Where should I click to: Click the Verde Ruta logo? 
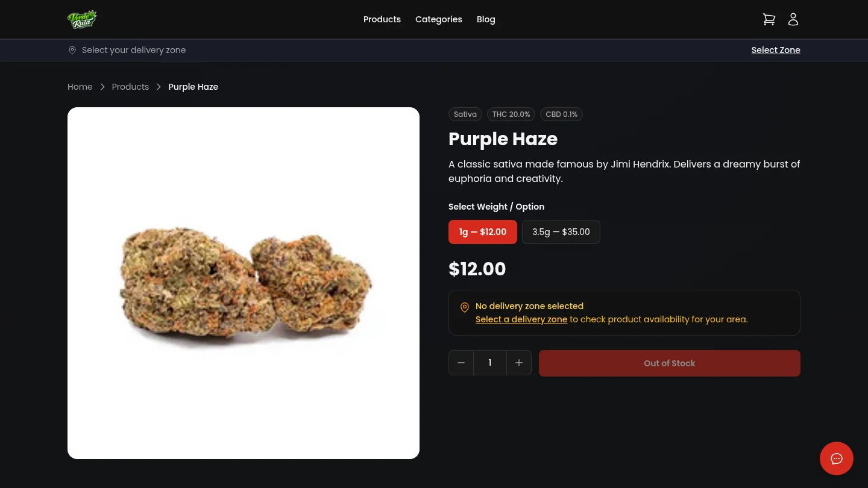[82, 19]
